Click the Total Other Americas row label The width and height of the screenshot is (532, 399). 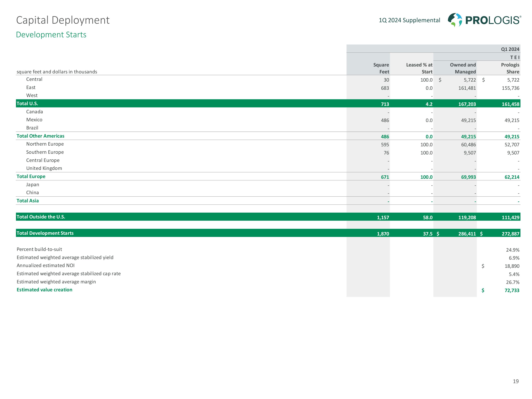coord(40,136)
